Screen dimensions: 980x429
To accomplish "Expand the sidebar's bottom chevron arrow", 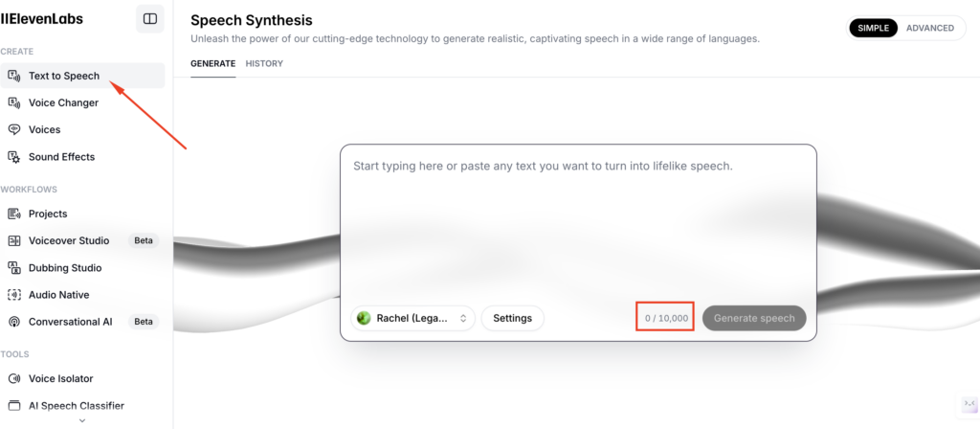I will pos(82,420).
